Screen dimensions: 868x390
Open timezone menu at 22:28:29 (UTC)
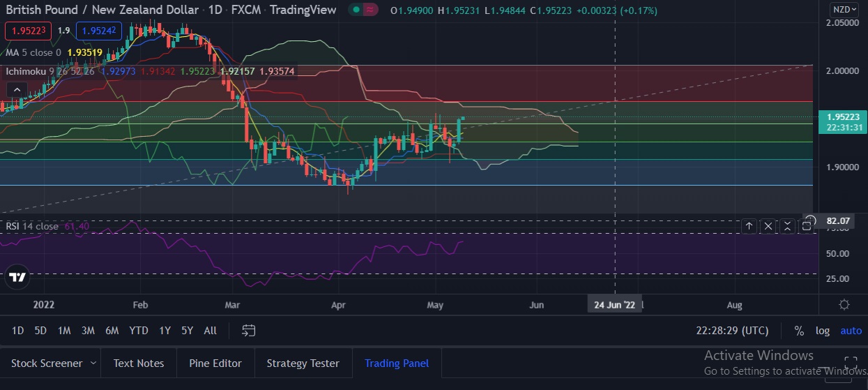pyautogui.click(x=732, y=331)
